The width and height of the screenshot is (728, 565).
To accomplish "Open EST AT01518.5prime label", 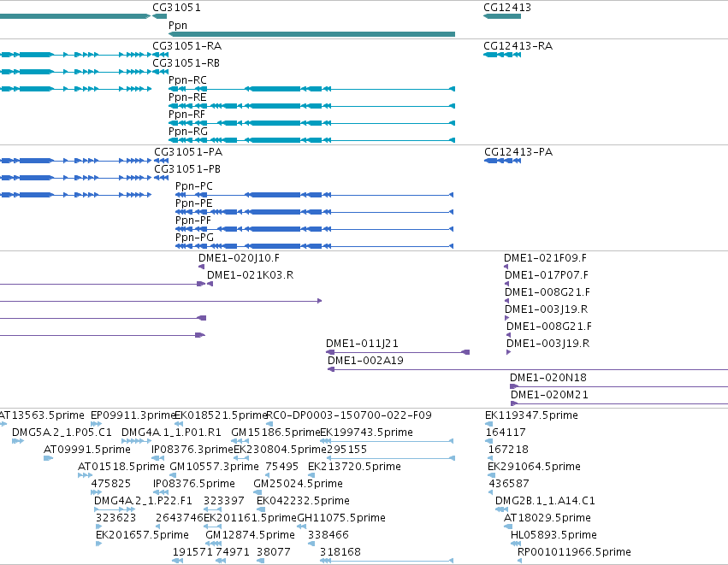I will pyautogui.click(x=121, y=467).
